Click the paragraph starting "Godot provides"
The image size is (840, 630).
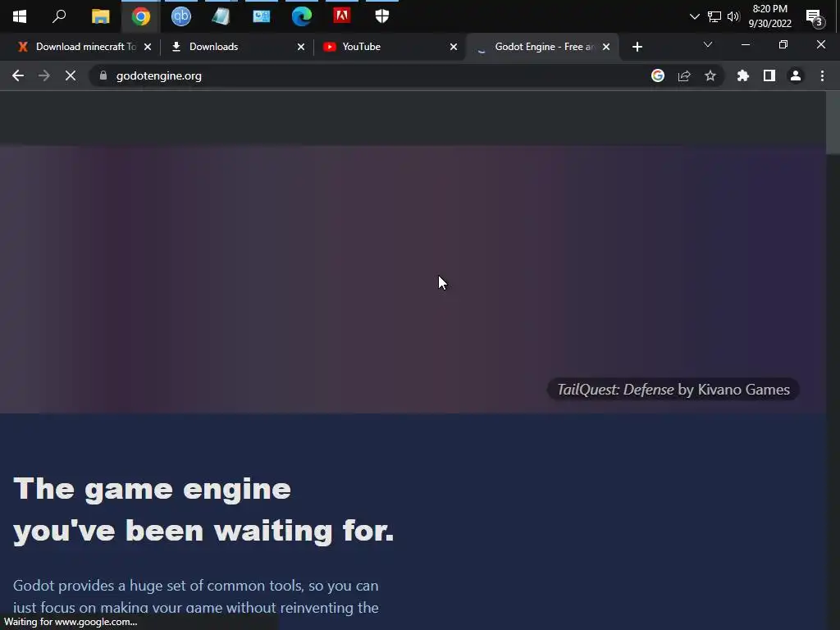pyautogui.click(x=196, y=596)
